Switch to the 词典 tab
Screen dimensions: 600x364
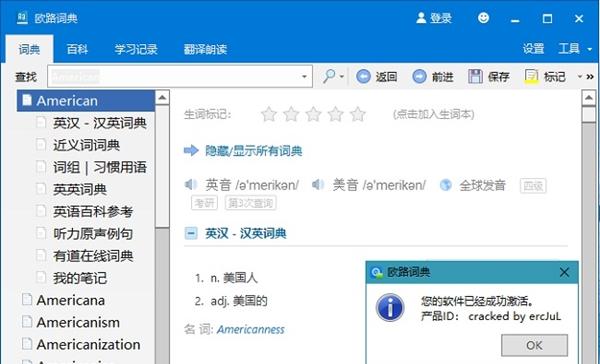pyautogui.click(x=29, y=49)
